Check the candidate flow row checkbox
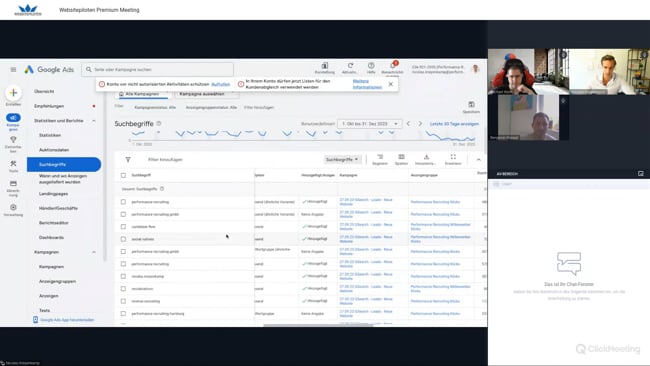Screen dimensions: 650x366 point(123,227)
